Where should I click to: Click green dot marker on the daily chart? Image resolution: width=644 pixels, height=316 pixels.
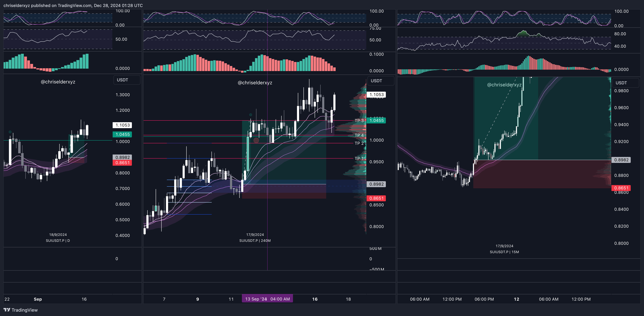click(x=10, y=132)
